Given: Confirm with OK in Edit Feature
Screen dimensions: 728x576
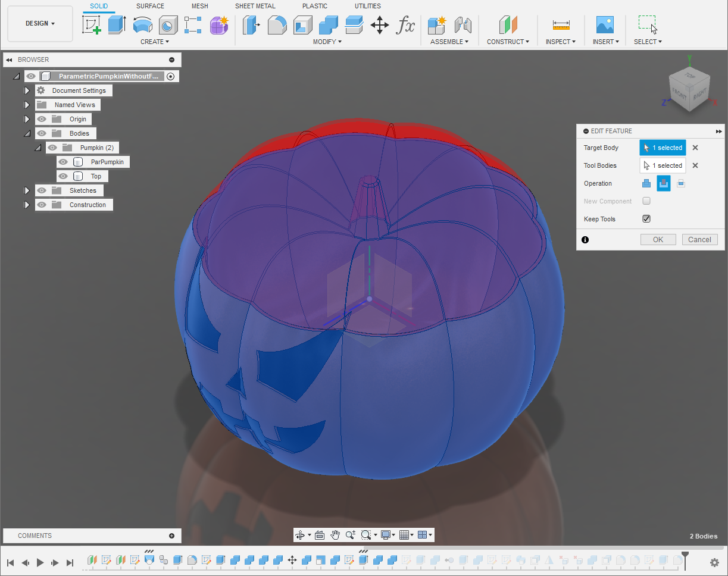Looking at the screenshot, I should pyautogui.click(x=658, y=240).
